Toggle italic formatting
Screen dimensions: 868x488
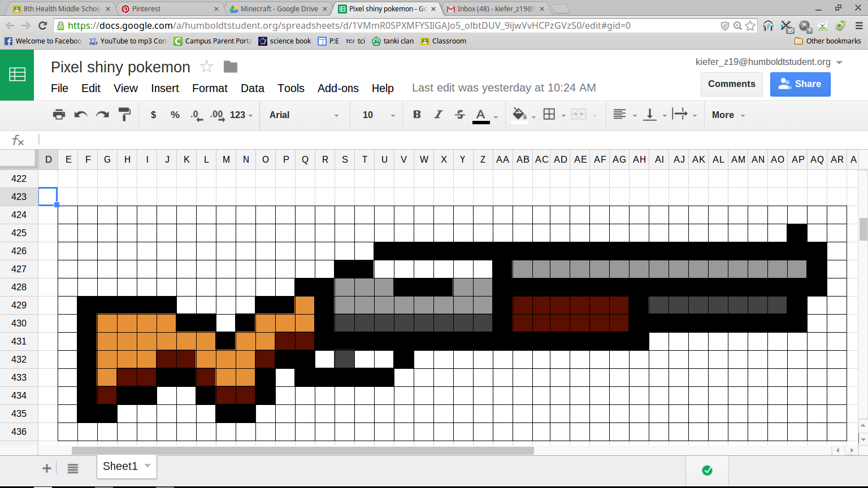point(439,115)
